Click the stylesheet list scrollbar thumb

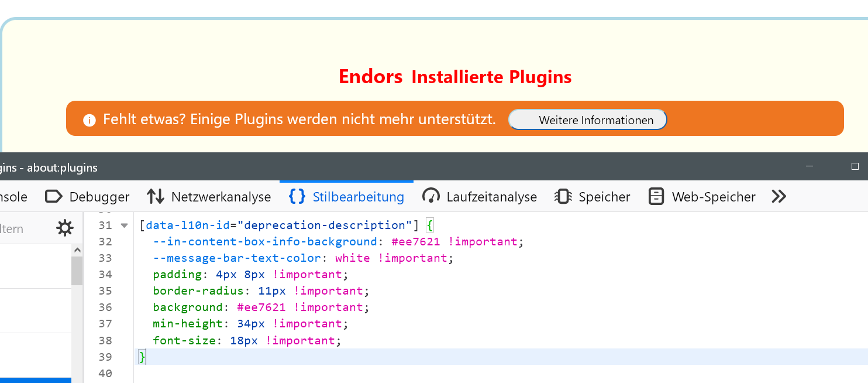77,271
